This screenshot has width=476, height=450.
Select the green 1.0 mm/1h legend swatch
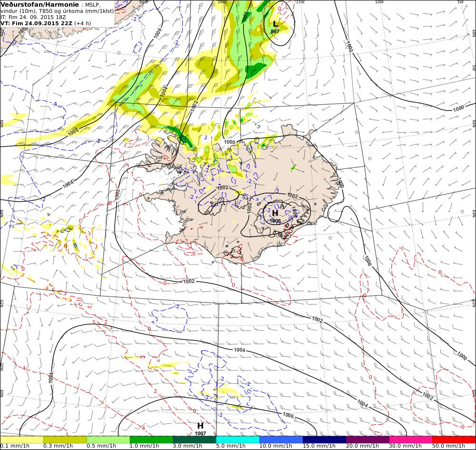click(151, 440)
